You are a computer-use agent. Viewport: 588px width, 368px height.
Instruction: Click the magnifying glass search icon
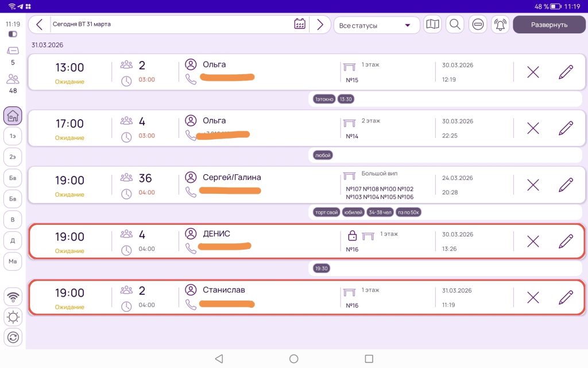(x=455, y=25)
